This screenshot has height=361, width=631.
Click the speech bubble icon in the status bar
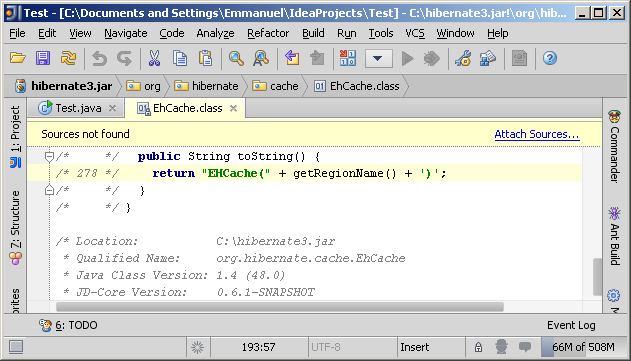point(525,347)
